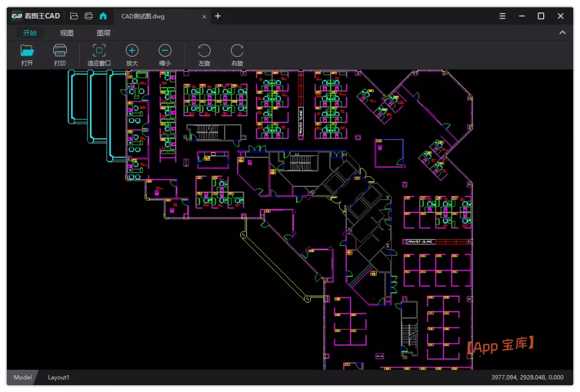
Task: Click the small folder icon in title bar
Action: (74, 16)
